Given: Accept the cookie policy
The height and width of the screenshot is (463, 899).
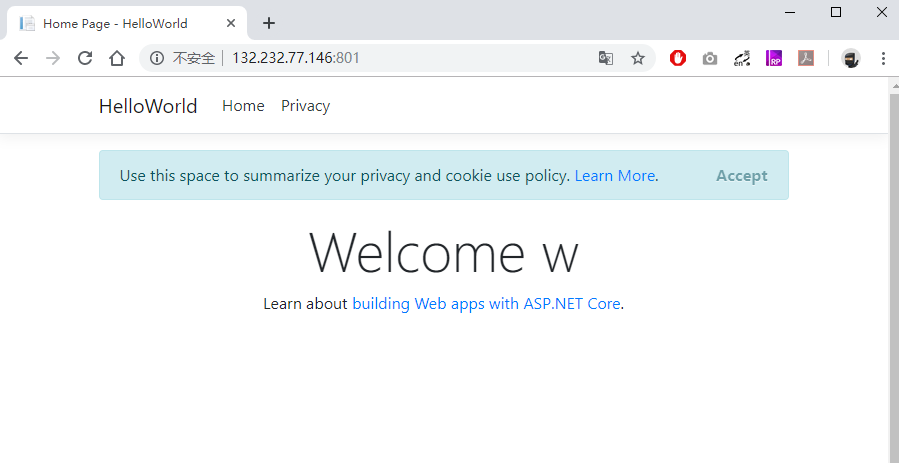Looking at the screenshot, I should tap(742, 175).
